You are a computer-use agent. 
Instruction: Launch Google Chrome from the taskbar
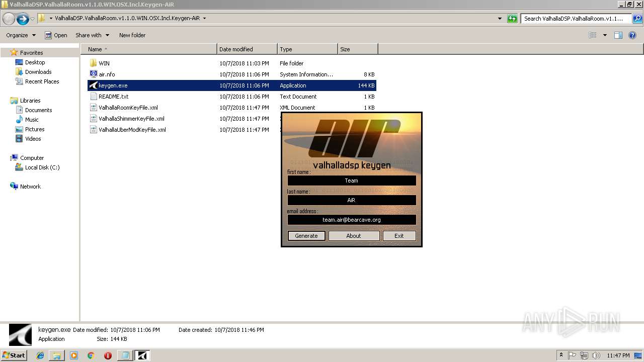(91, 355)
